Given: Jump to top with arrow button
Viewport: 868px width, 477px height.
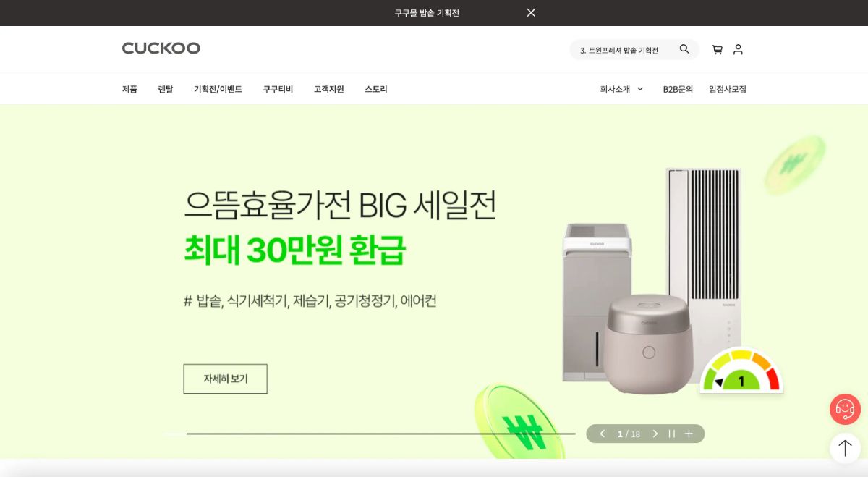Looking at the screenshot, I should coord(845,448).
